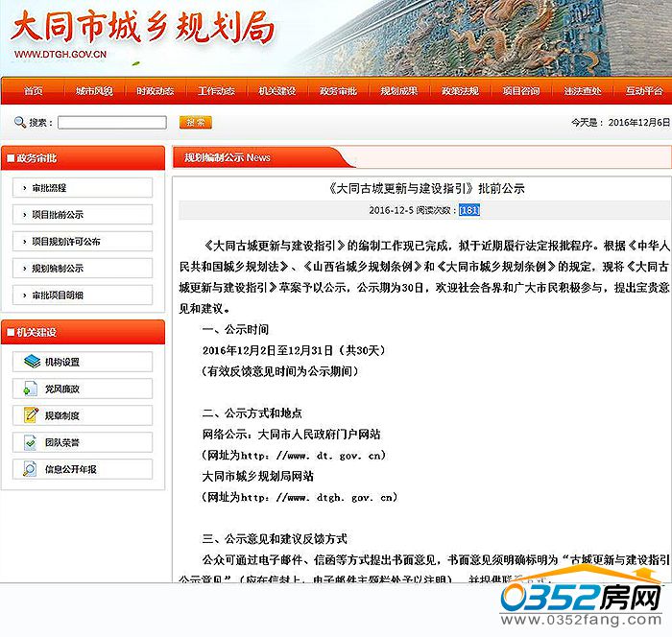Click the document icon next to 党风廉政
Image resolution: width=672 pixels, height=637 pixels.
tap(30, 389)
